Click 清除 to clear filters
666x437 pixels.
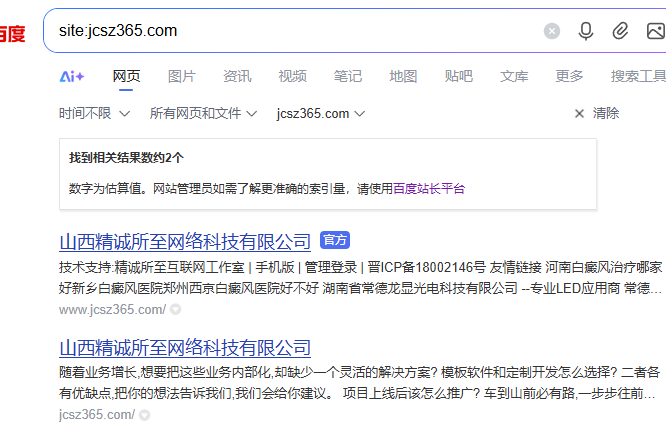tap(597, 113)
